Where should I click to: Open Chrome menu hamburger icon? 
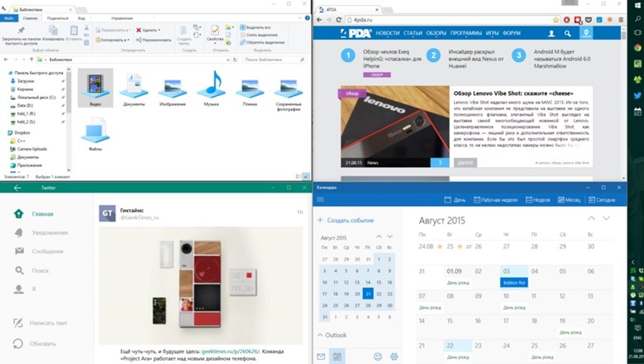coord(621,20)
